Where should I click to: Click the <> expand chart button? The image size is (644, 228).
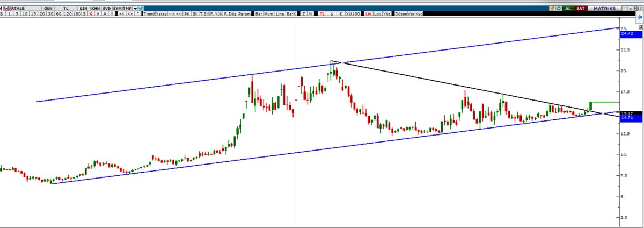pyautogui.click(x=130, y=13)
